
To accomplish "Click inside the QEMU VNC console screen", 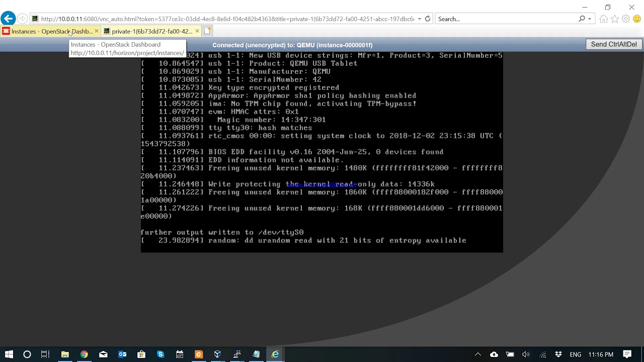I will pyautogui.click(x=321, y=152).
